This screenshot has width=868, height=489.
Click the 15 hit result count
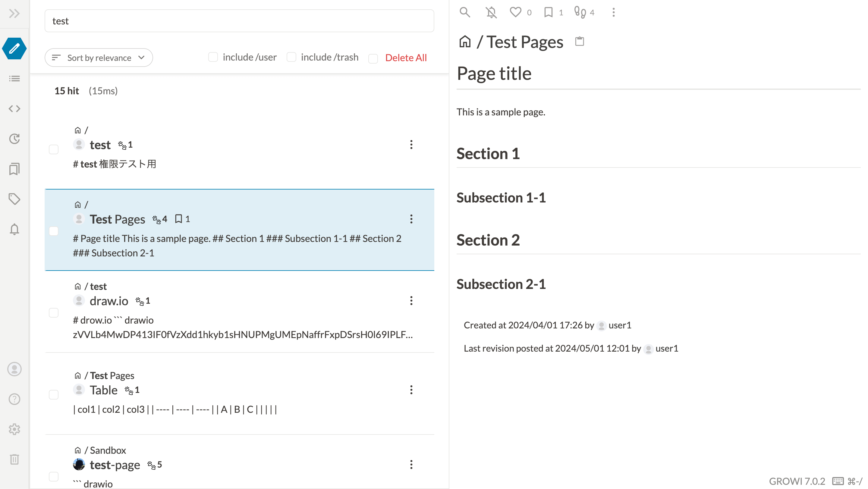coord(66,91)
